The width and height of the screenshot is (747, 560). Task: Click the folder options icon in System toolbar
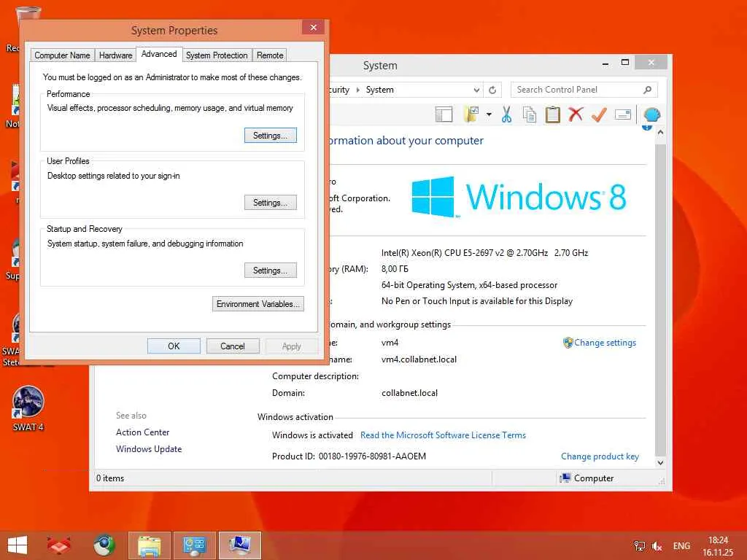471,114
